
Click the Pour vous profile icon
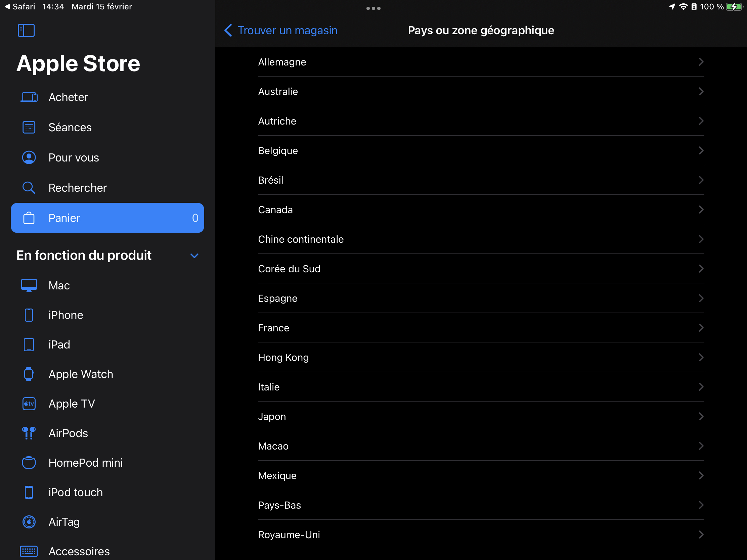coord(29,158)
